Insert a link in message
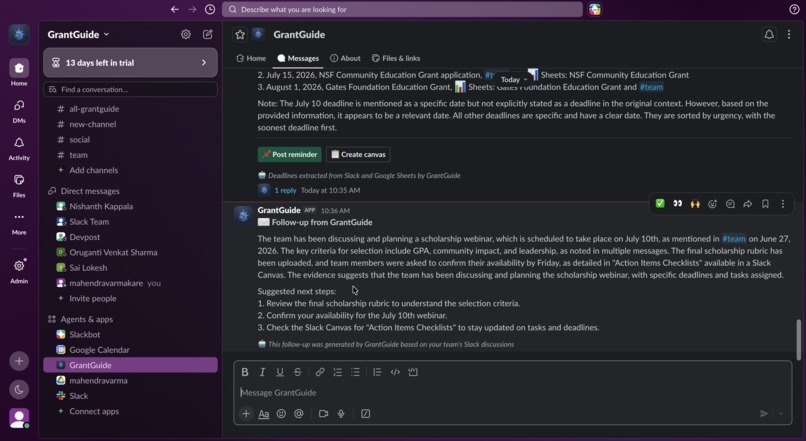 point(320,372)
